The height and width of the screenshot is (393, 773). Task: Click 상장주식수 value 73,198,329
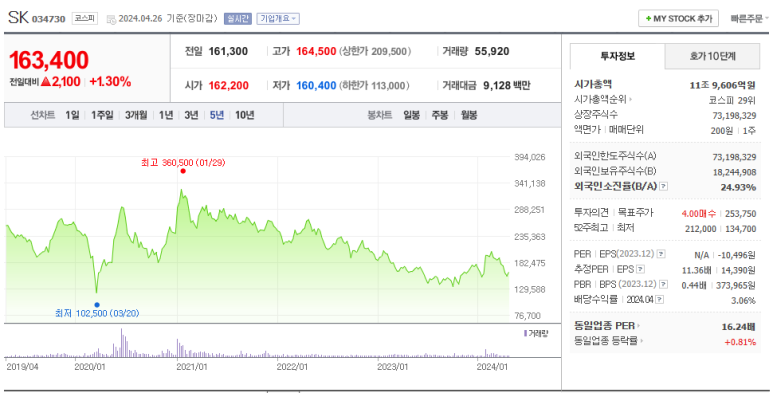[x=734, y=115]
